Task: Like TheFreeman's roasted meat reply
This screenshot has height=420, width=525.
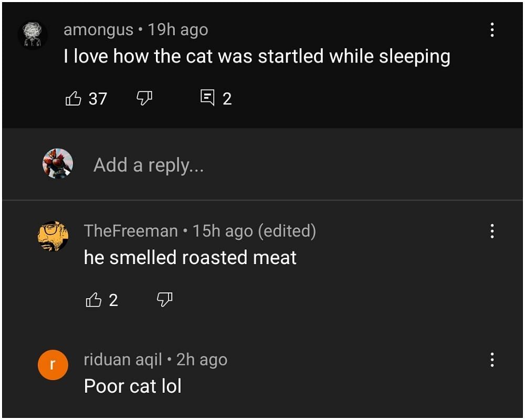Action: (x=93, y=300)
